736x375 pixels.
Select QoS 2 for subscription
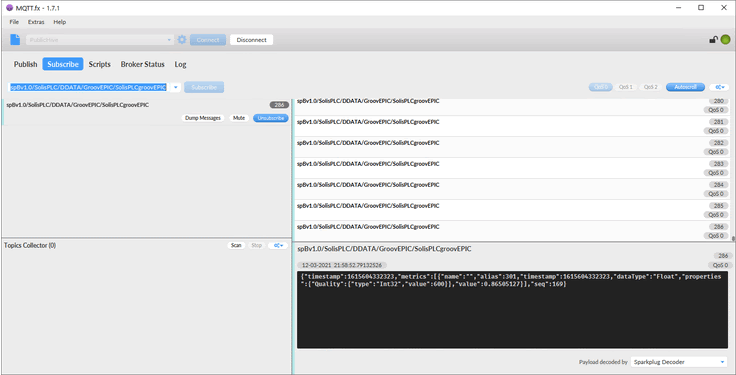650,87
